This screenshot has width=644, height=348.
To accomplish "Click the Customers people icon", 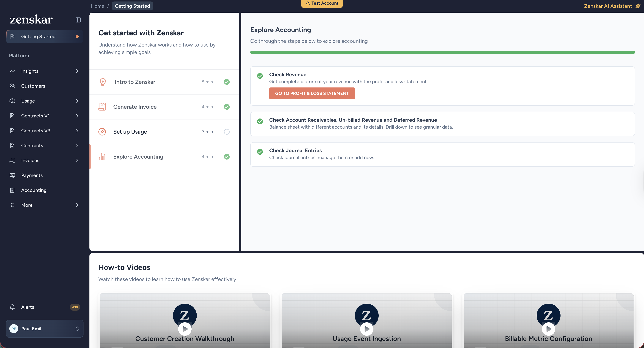I will (12, 86).
